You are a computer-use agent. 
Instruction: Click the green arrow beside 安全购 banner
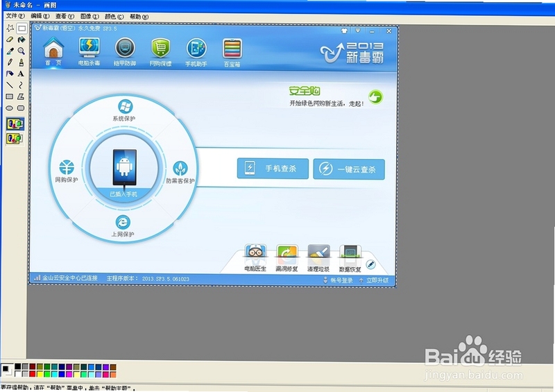pos(375,96)
